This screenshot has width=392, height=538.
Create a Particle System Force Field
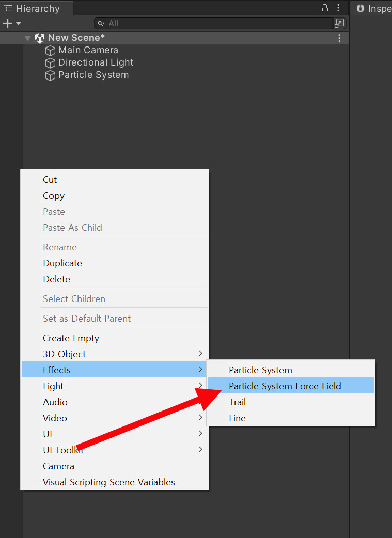291,385
